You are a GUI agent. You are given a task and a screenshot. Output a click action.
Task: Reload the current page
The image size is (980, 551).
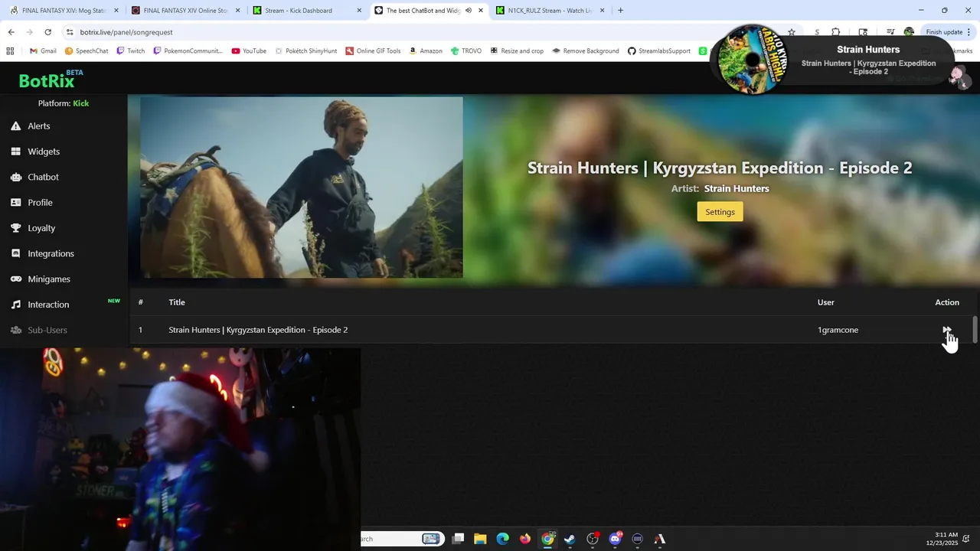pyautogui.click(x=47, y=32)
